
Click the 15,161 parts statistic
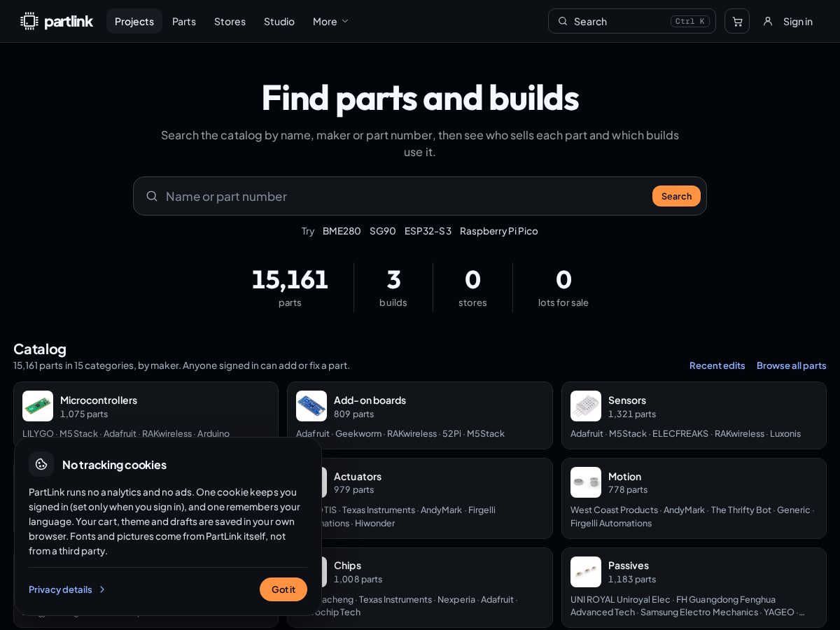pos(290,287)
